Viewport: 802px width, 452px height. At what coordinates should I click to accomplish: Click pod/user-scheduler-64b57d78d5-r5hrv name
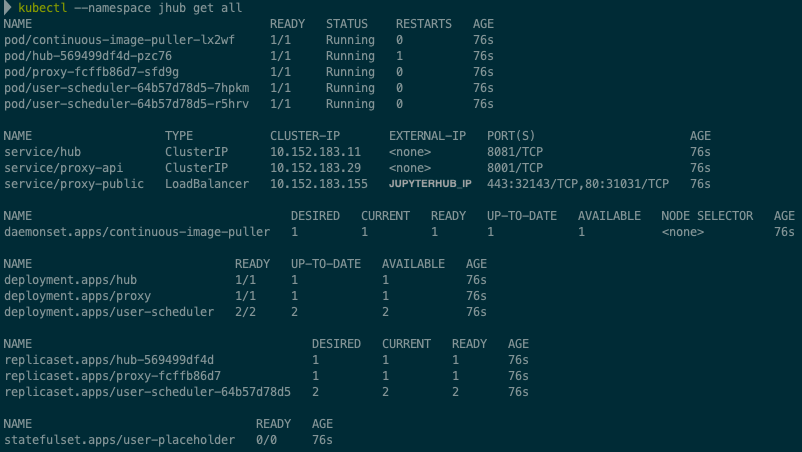pos(126,104)
